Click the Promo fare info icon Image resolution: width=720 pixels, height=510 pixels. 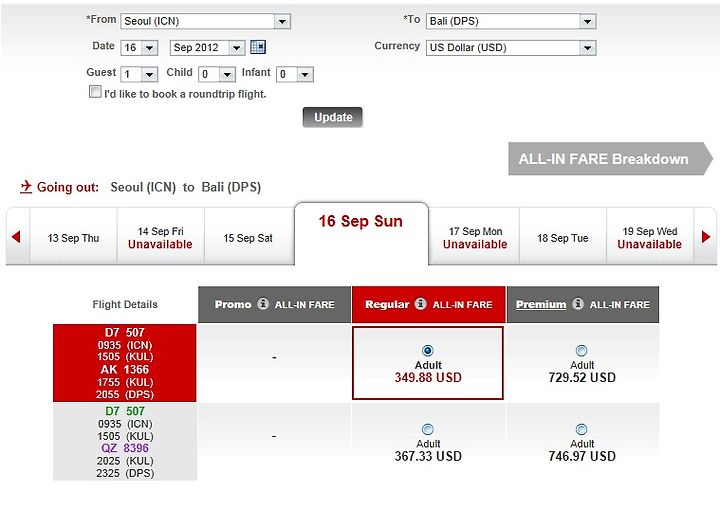[263, 304]
